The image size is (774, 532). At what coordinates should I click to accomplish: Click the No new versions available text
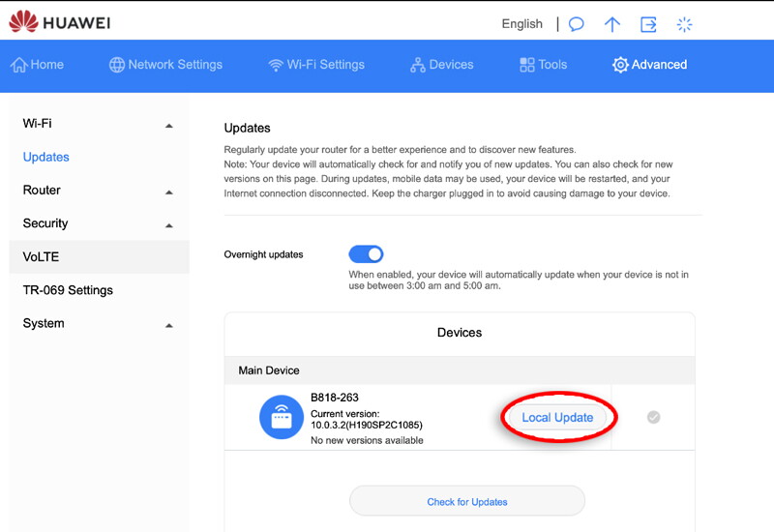pyautogui.click(x=367, y=440)
